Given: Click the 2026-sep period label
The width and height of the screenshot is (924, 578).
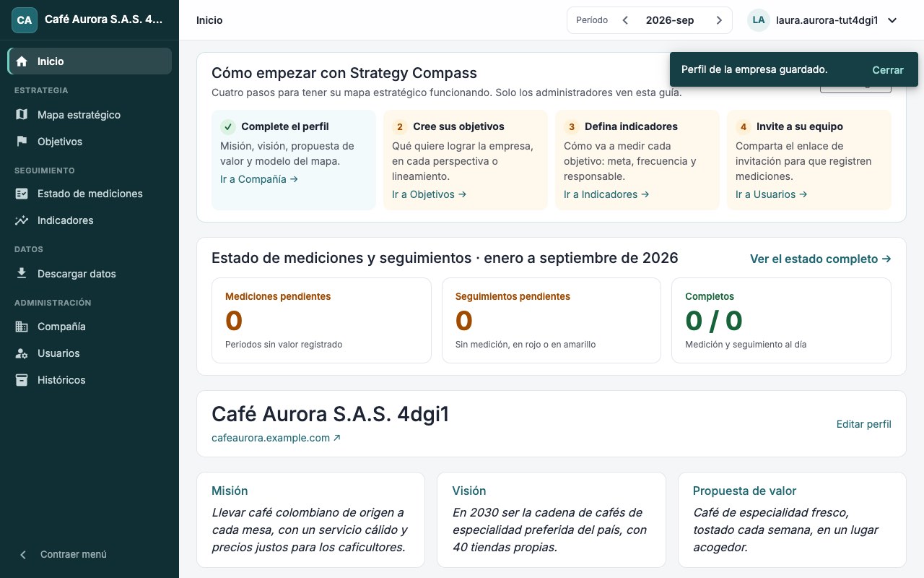Looking at the screenshot, I should pos(670,20).
